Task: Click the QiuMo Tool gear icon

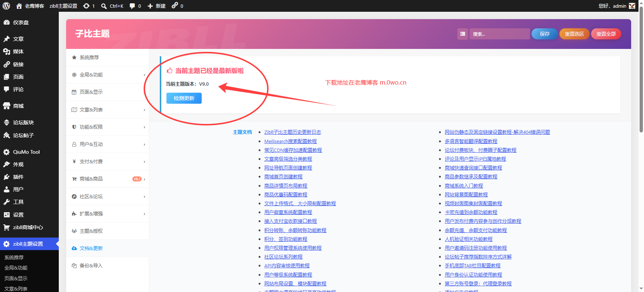Action: coord(7,152)
